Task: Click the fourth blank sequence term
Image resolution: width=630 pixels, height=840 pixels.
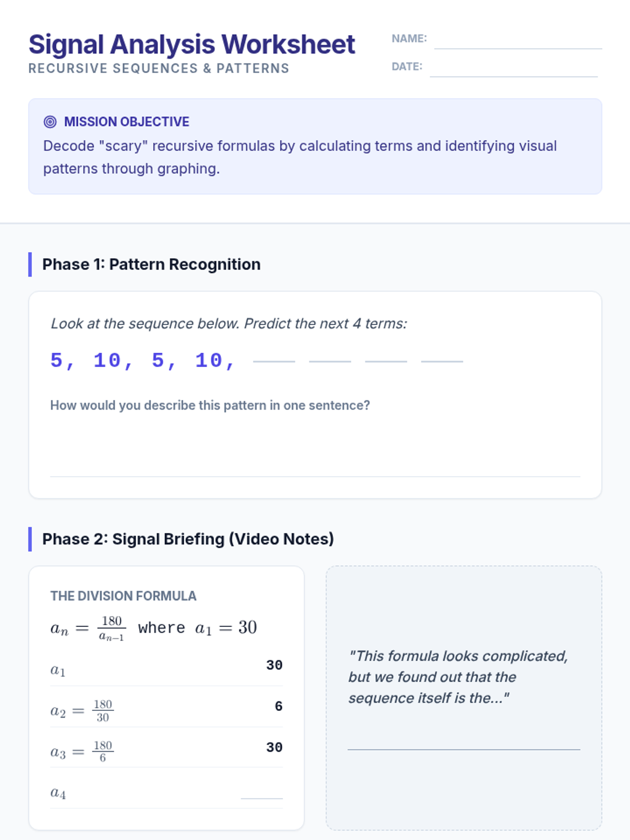Action: tap(442, 356)
